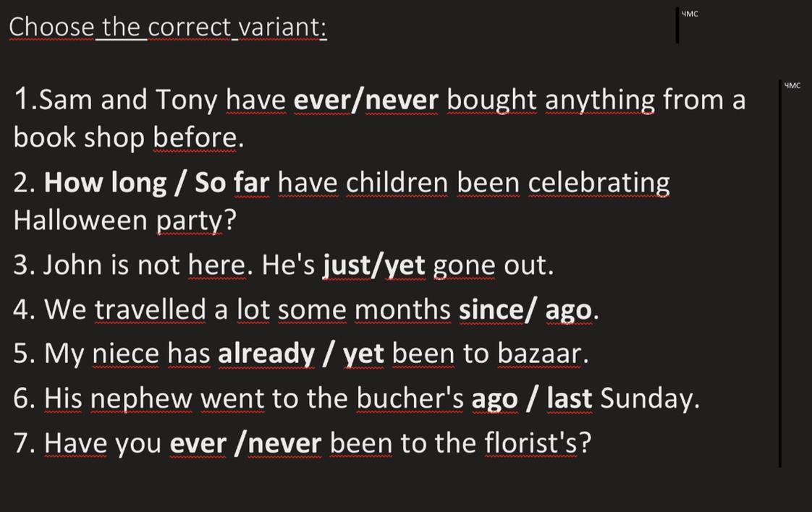The image size is (812, 512).
Task: Click the bold 'How long' option
Action: (106, 183)
